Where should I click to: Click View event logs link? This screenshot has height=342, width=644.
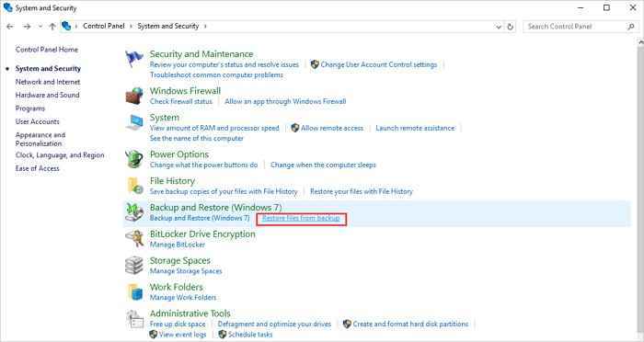coord(182,335)
